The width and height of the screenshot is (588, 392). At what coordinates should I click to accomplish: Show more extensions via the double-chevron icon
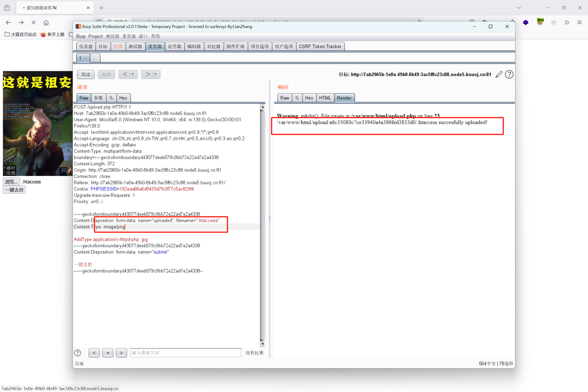coord(567,22)
